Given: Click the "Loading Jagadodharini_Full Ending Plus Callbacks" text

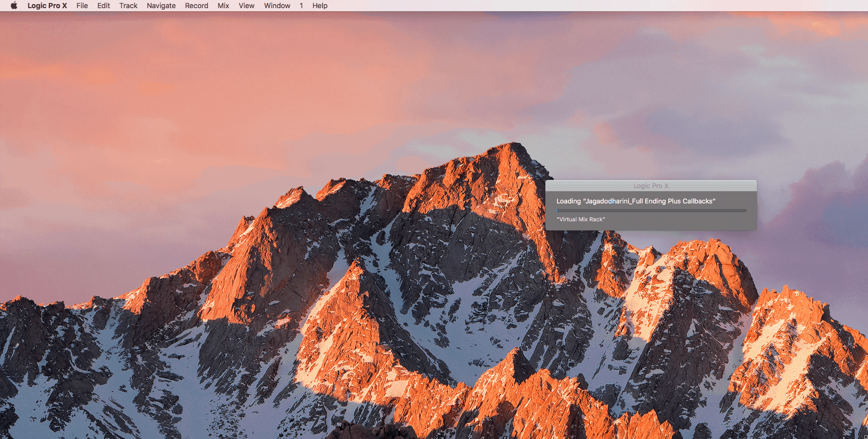Looking at the screenshot, I should tap(636, 201).
